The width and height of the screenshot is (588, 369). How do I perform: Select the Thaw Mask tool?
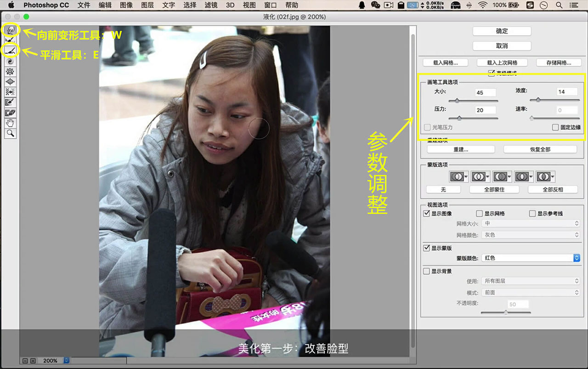coord(10,113)
